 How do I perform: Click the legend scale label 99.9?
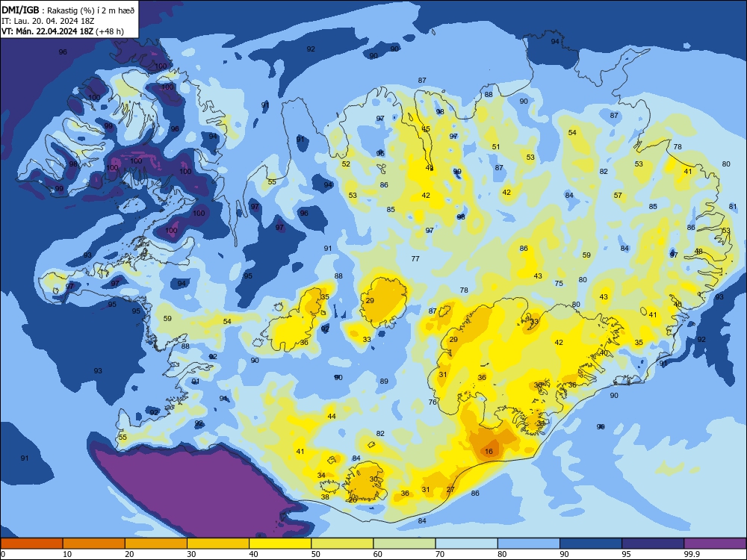pyautogui.click(x=692, y=554)
